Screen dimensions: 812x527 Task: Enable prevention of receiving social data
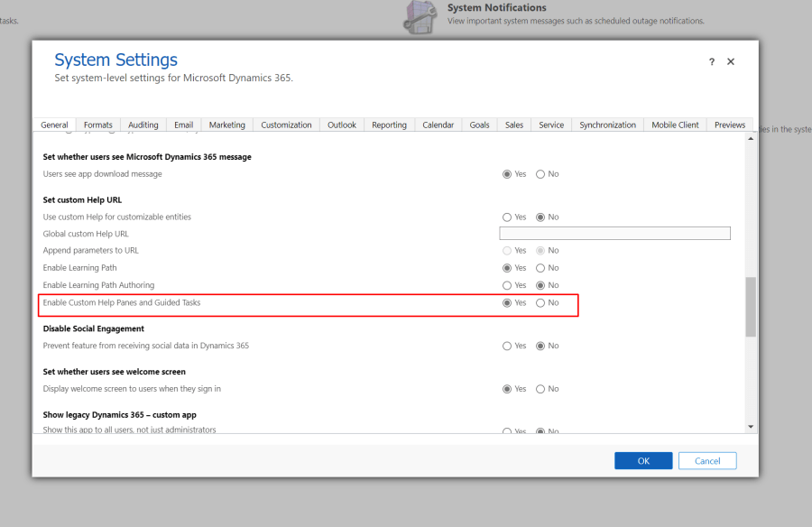coord(506,345)
